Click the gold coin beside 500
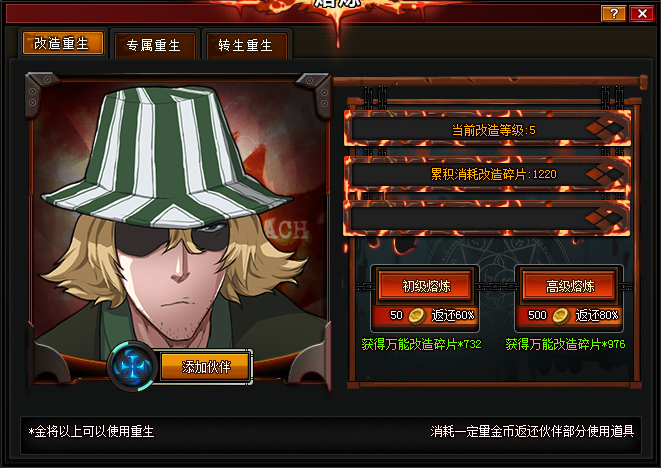 pos(561,316)
